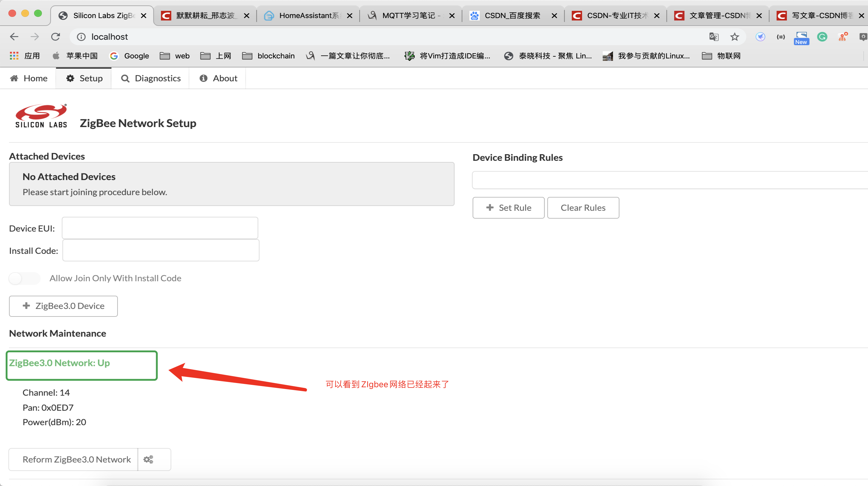Viewport: 868px width, 486px height.
Task: Focus the Device EUI input field
Action: (160, 228)
